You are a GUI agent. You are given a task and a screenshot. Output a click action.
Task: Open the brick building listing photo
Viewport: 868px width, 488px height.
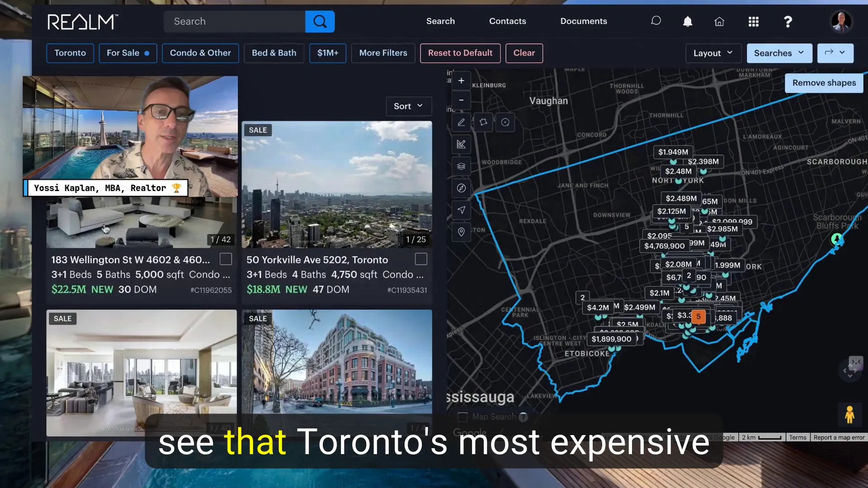(337, 372)
